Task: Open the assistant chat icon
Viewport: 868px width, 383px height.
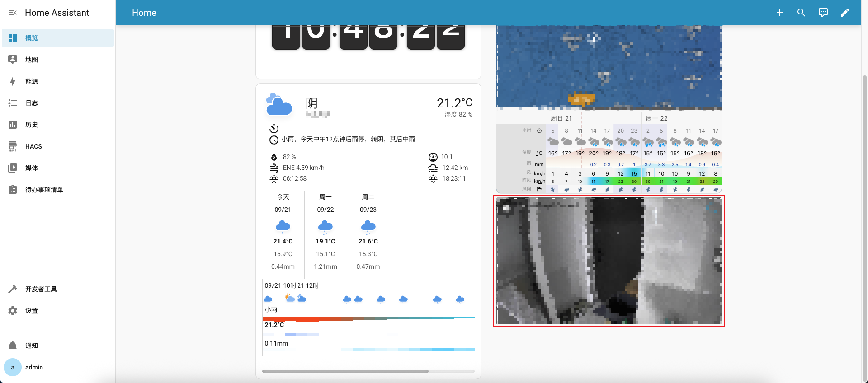Action: coord(823,13)
